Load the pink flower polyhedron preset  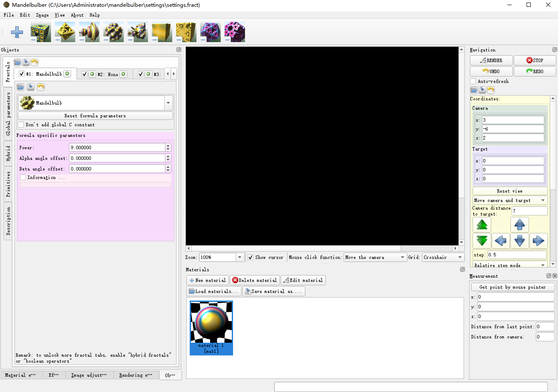[234, 32]
